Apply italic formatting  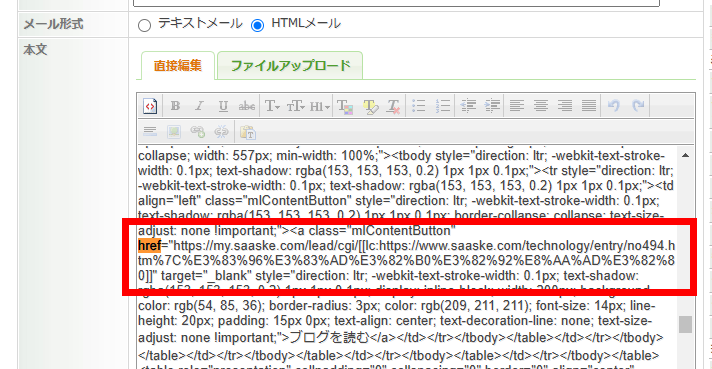[199, 106]
